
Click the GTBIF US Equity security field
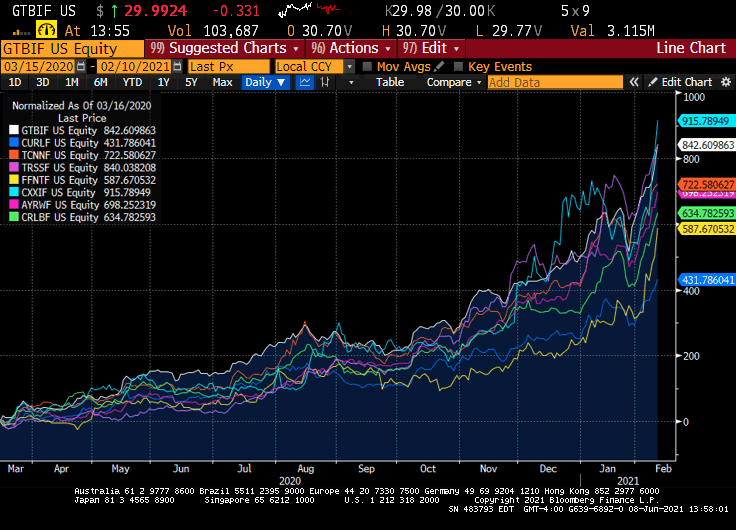click(72, 48)
